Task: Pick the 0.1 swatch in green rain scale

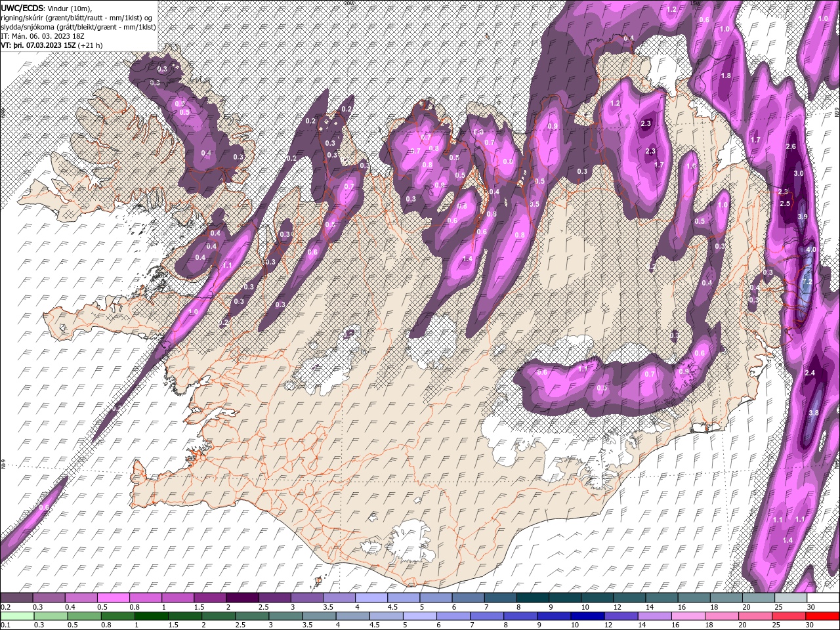Action: (x=17, y=616)
